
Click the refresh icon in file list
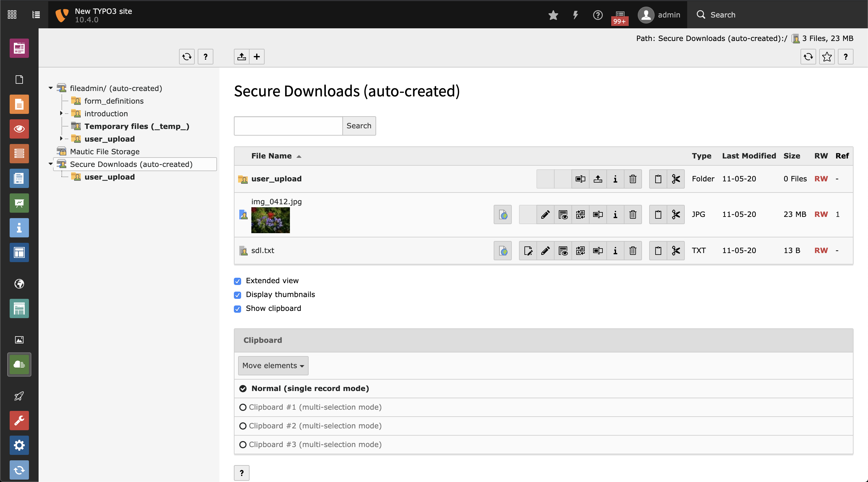click(x=809, y=56)
